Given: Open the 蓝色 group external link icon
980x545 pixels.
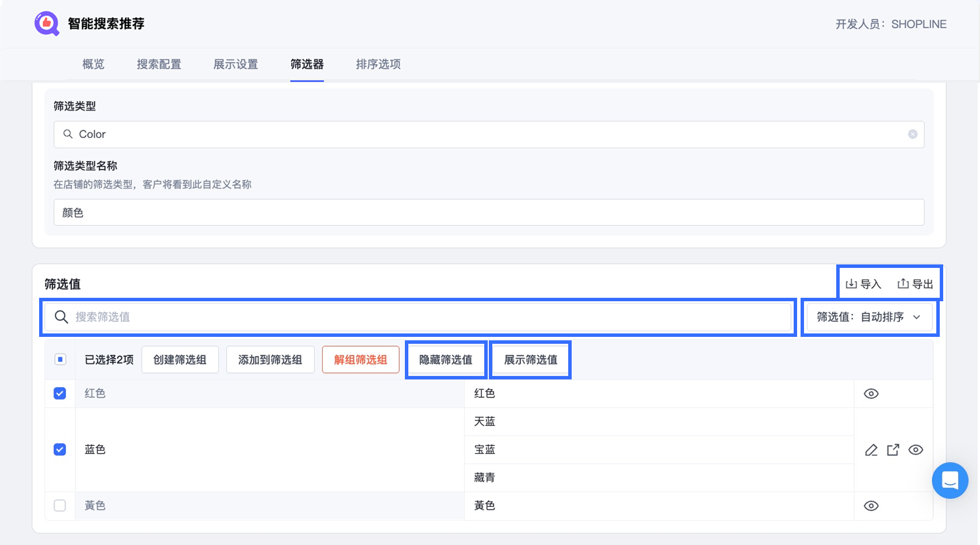Looking at the screenshot, I should (x=893, y=450).
